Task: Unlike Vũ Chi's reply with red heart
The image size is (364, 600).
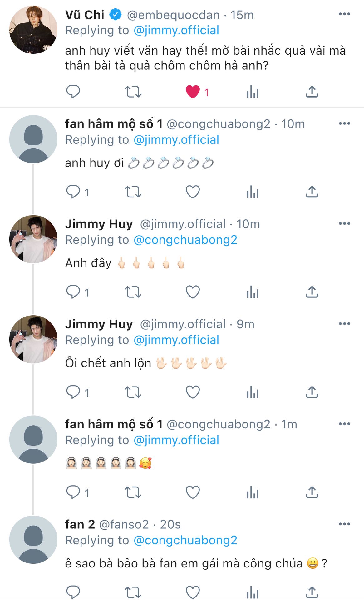Action: (x=193, y=92)
